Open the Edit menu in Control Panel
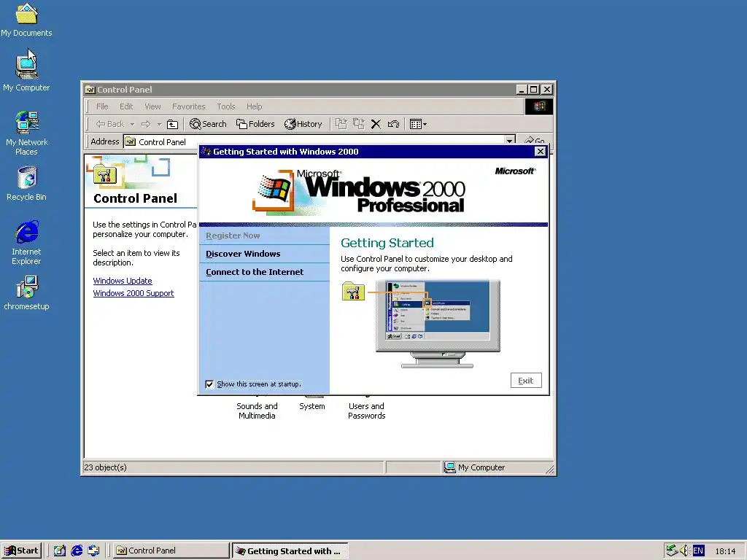The width and height of the screenshot is (747, 560). [x=126, y=106]
